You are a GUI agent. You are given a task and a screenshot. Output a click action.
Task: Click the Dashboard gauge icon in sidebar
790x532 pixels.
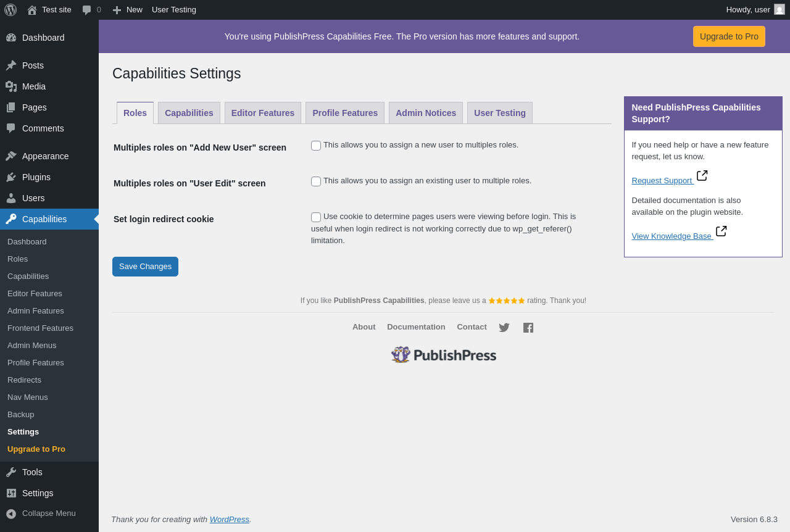(x=11, y=38)
